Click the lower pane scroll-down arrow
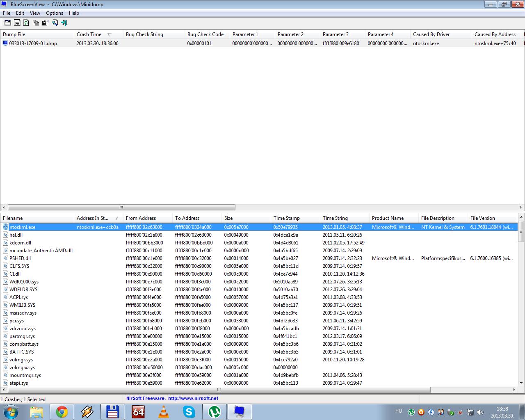Image resolution: width=525 pixels, height=420 pixels. 521,383
